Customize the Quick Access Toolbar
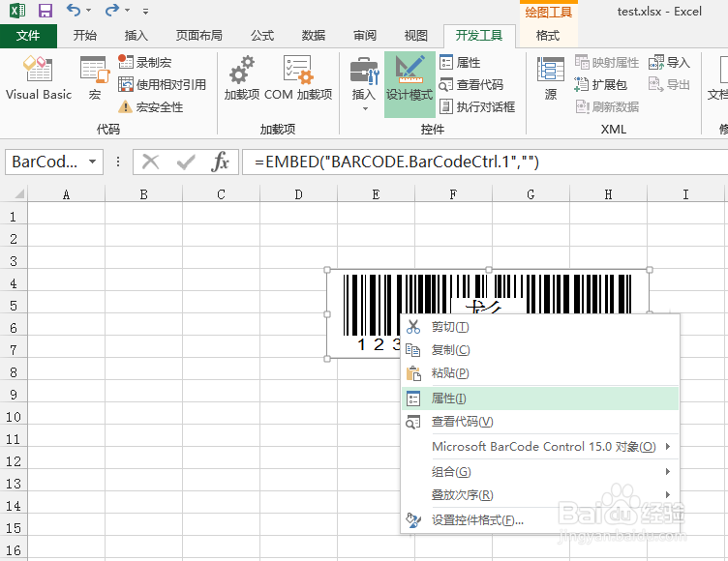The image size is (728, 561). point(146,12)
